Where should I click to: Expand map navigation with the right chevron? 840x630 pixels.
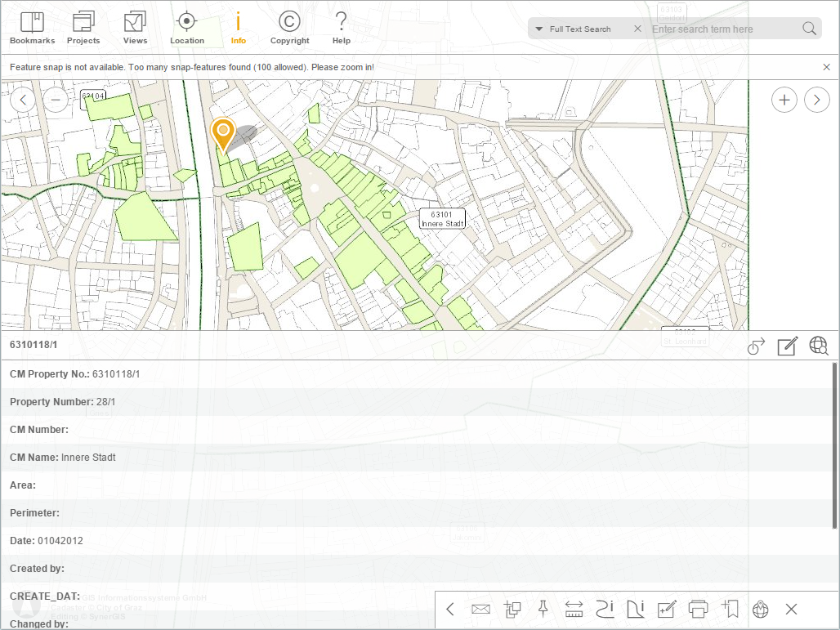[815, 99]
